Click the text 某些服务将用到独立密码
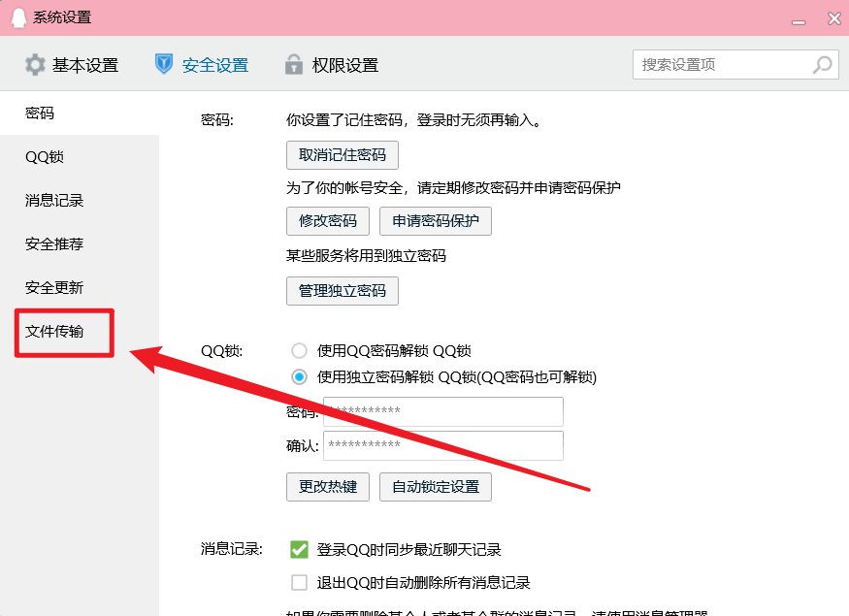849x616 pixels. [x=366, y=255]
